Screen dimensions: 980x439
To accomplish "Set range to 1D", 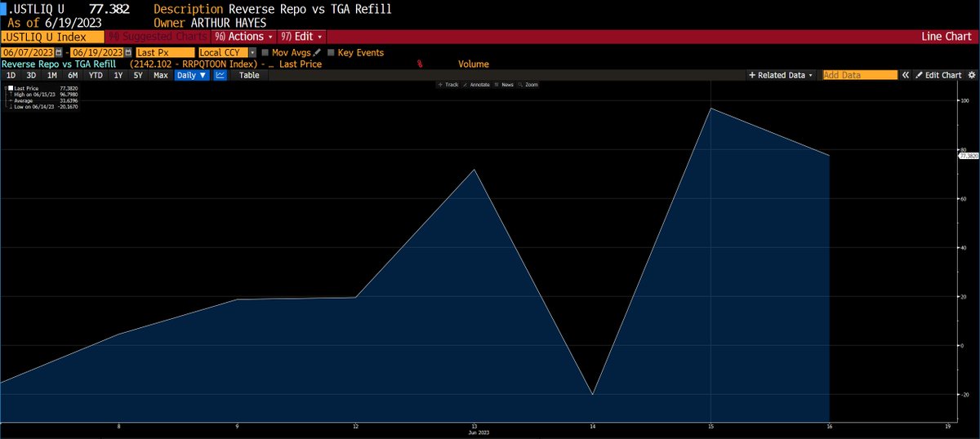I will (x=11, y=74).
